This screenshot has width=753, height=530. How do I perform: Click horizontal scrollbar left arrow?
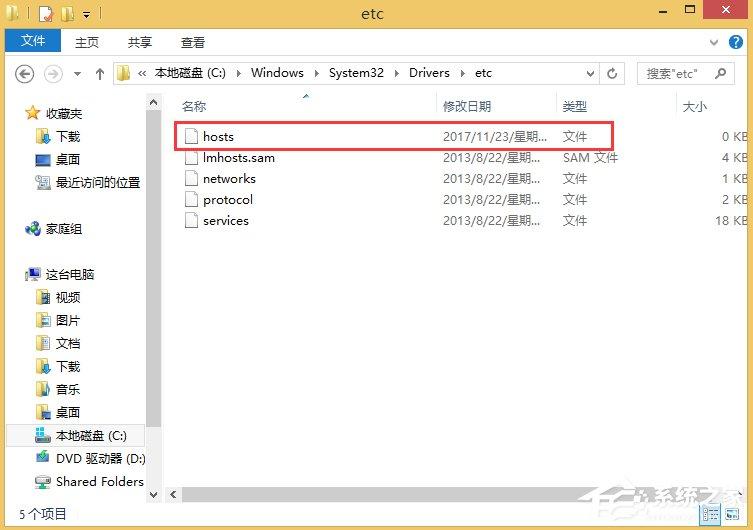click(173, 494)
